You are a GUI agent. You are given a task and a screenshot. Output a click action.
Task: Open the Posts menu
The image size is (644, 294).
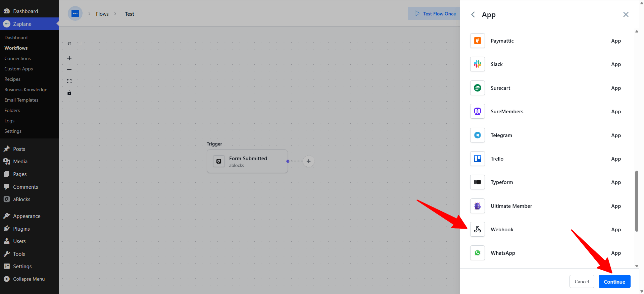[30, 149]
